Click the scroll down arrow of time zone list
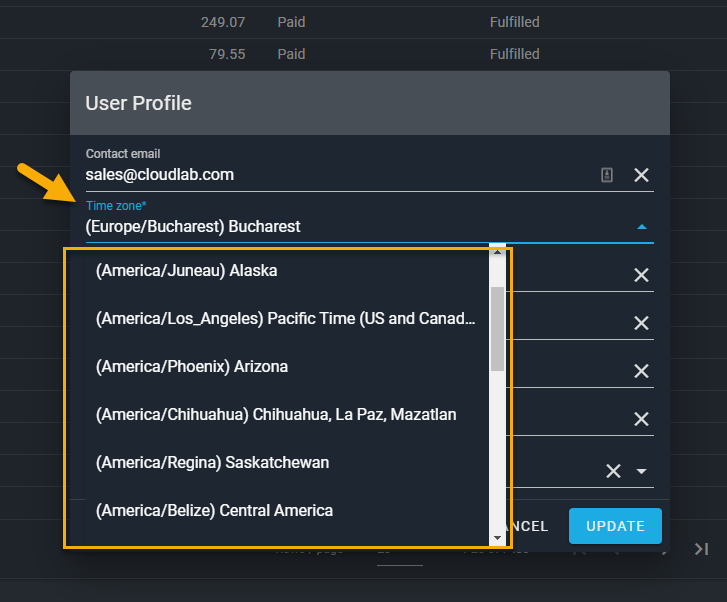 497,538
